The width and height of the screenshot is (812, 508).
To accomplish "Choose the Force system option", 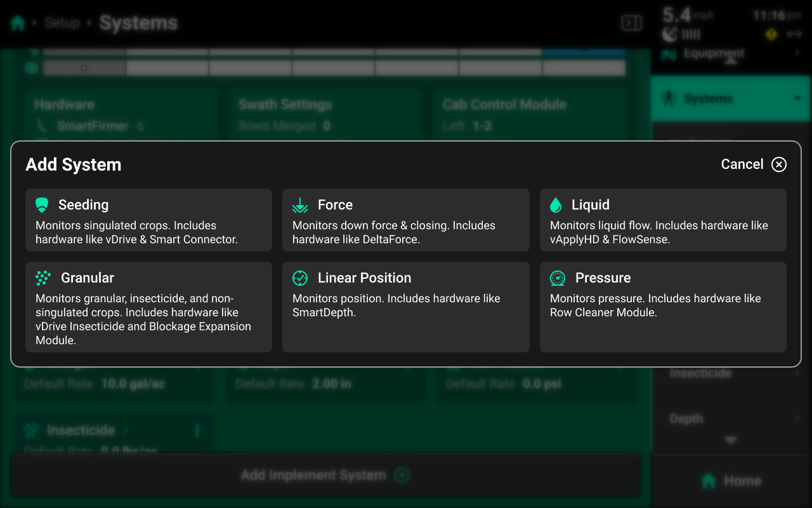I will click(405, 220).
